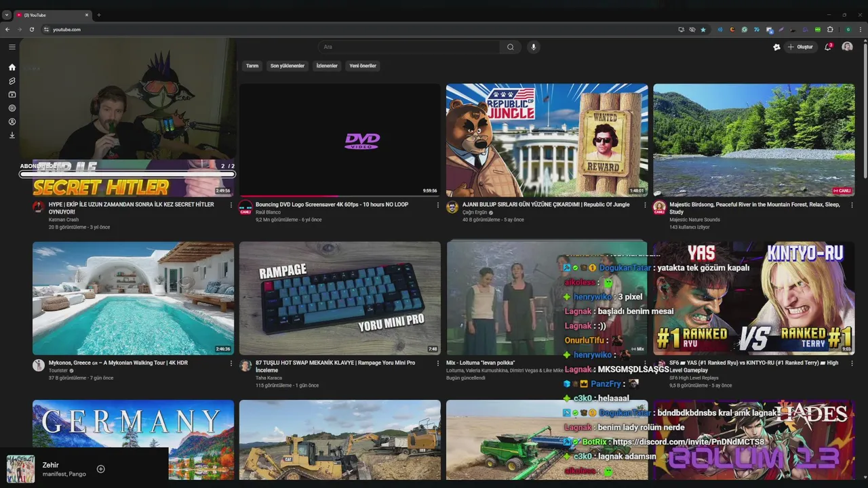This screenshot has width=868, height=488.
Task: Open Majestic Nature Sounds channel link
Action: tap(694, 220)
